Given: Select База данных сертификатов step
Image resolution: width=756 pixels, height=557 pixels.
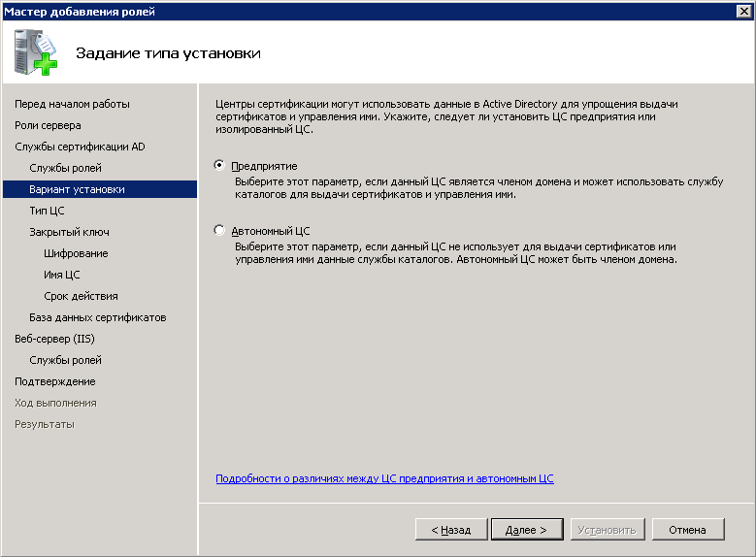Looking at the screenshot, I should 97,317.
